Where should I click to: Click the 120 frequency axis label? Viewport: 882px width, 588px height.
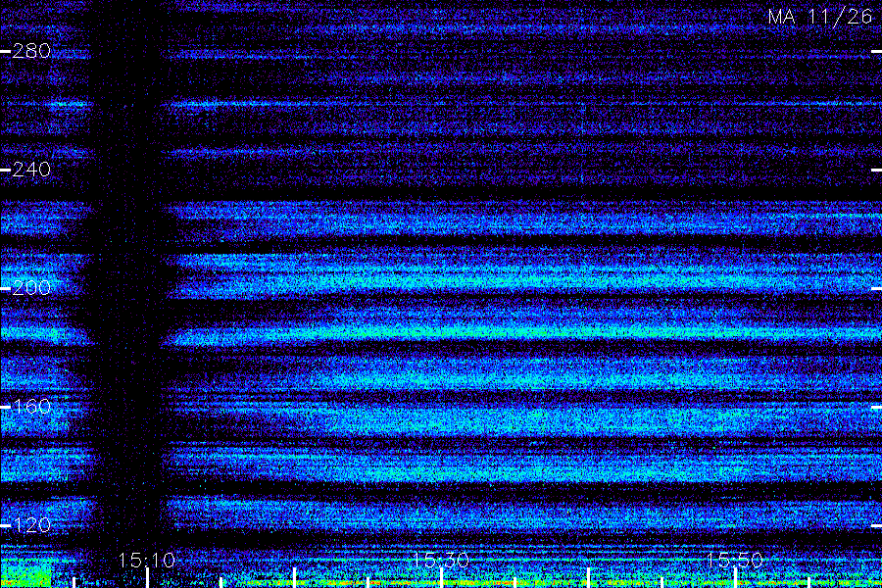click(31, 525)
